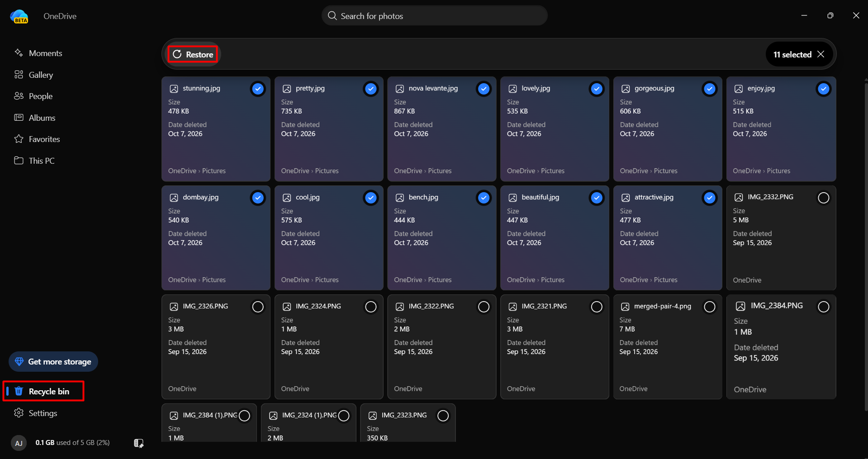Open the Moments view
This screenshot has width=868, height=459.
[38, 53]
